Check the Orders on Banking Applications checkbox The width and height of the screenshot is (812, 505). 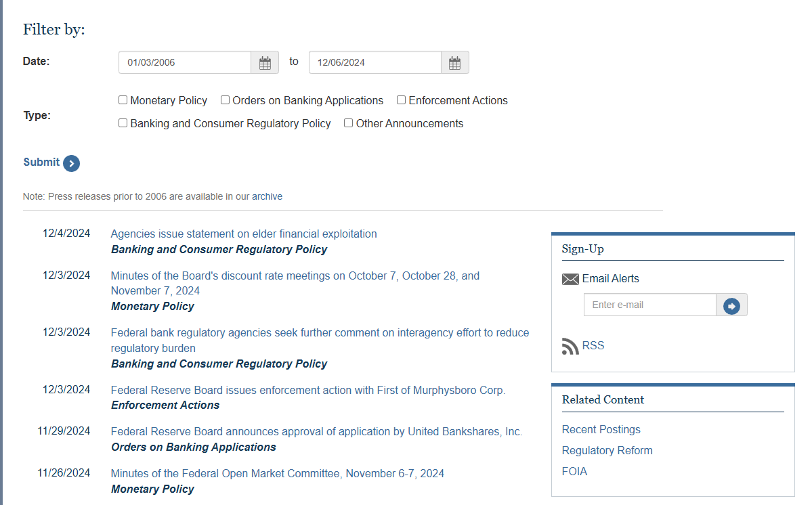click(225, 100)
